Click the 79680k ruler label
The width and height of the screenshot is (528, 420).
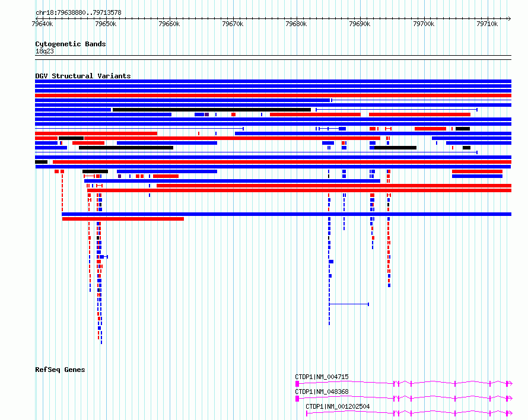click(x=296, y=24)
